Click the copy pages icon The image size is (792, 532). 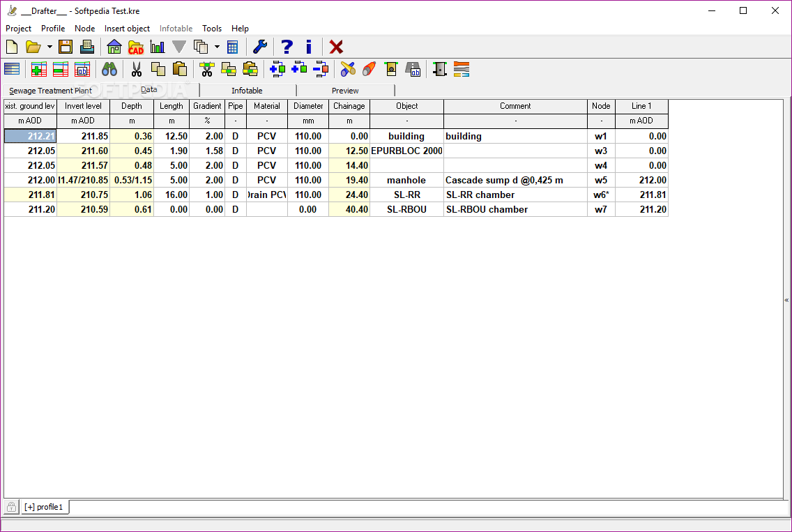point(201,47)
